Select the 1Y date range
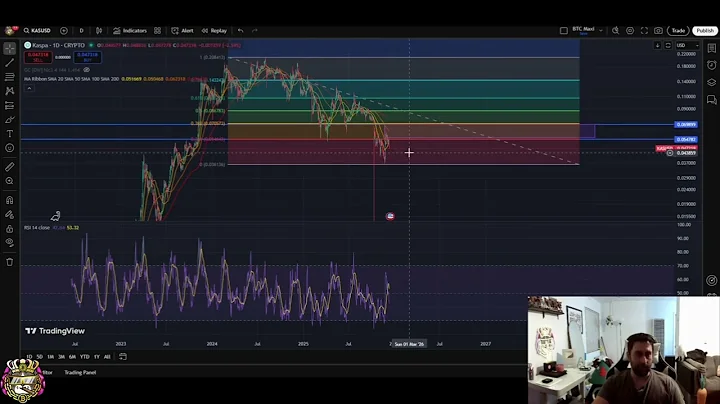The width and height of the screenshot is (720, 404). point(97,357)
